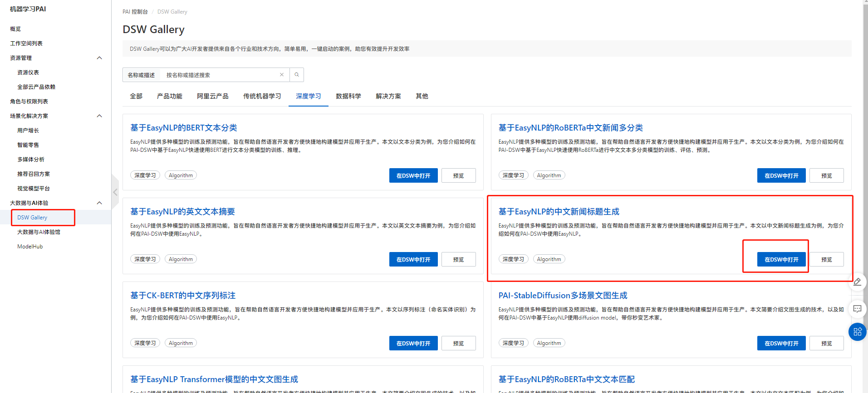Switch to the 产品功能 tab
This screenshot has height=393, width=868.
[x=169, y=96]
